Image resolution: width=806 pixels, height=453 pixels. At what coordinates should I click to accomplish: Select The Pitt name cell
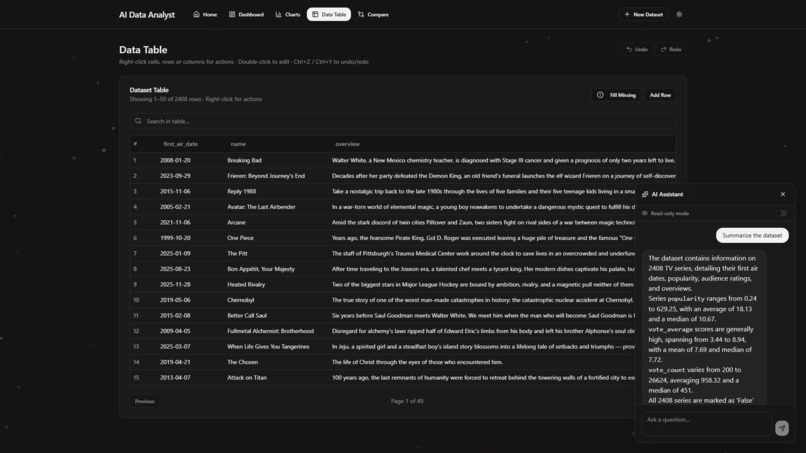(x=237, y=253)
